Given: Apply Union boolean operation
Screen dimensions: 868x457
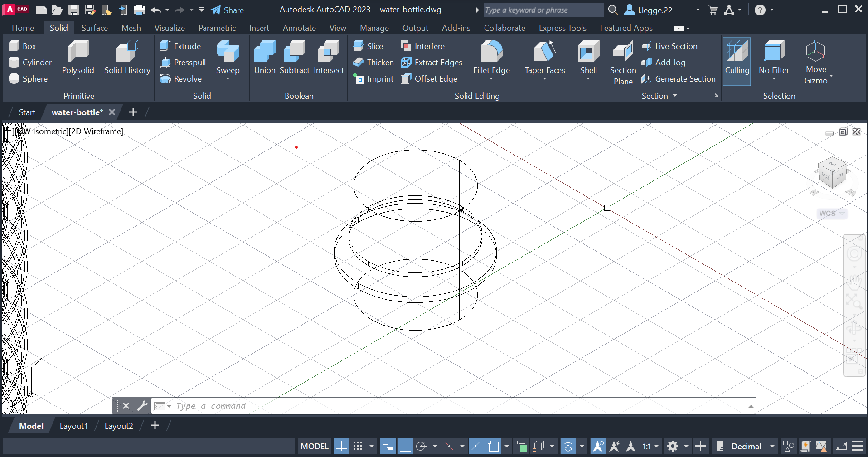Looking at the screenshot, I should tap(265, 58).
